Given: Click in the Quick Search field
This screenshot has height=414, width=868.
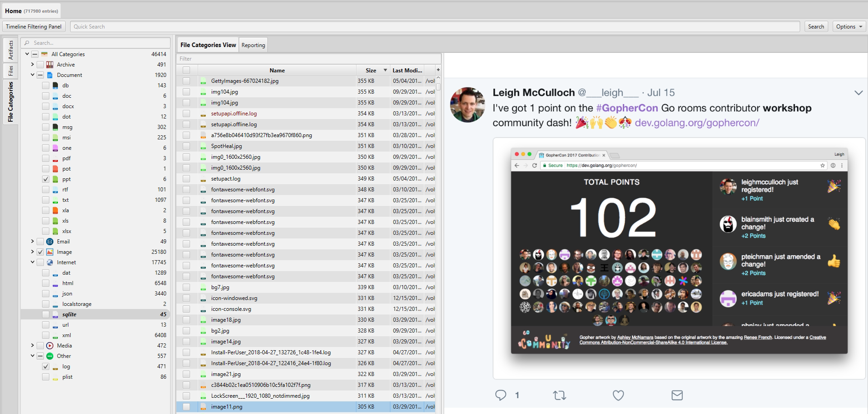Looking at the screenshot, I should [434, 27].
